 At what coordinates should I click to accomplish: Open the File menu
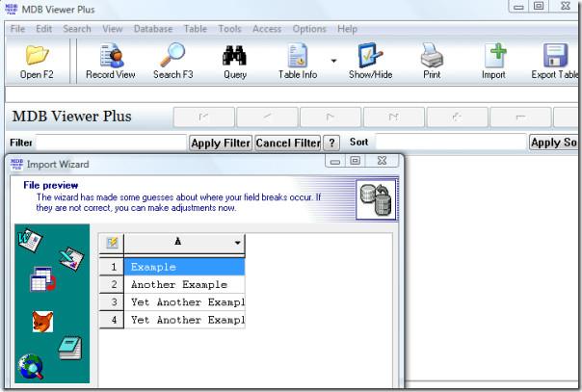17,29
